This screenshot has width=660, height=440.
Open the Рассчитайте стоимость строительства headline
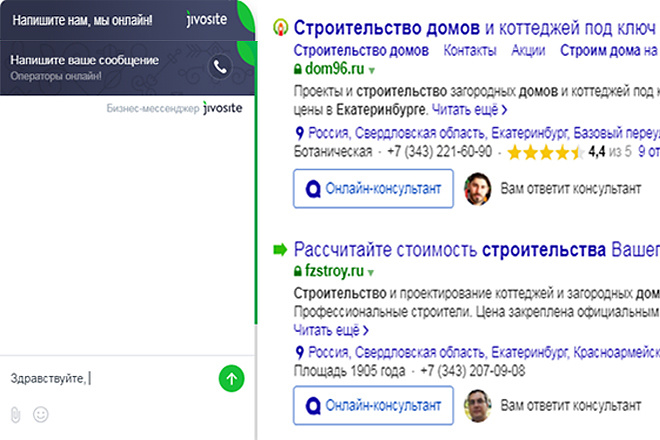(476, 250)
